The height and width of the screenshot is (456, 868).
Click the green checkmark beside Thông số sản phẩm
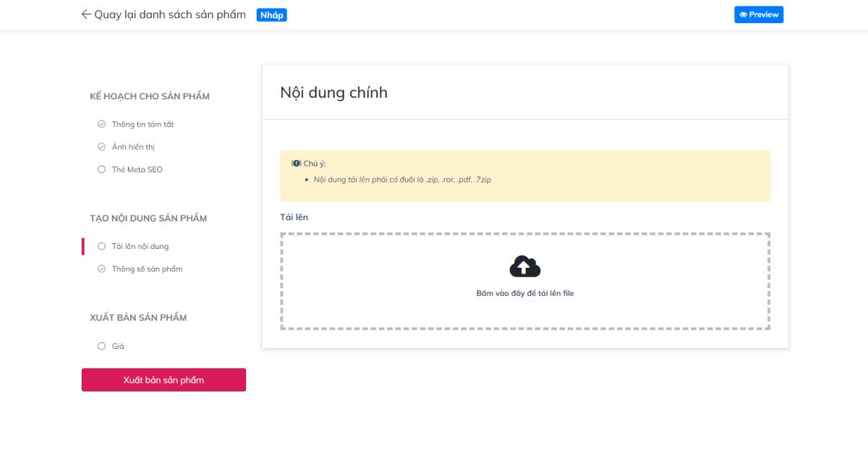coord(101,269)
